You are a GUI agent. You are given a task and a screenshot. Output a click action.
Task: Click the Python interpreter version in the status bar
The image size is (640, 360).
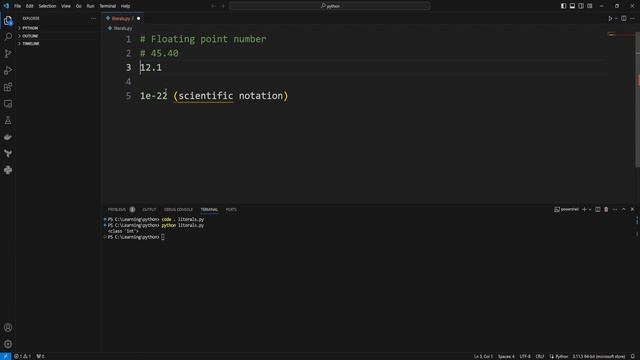click(598, 356)
